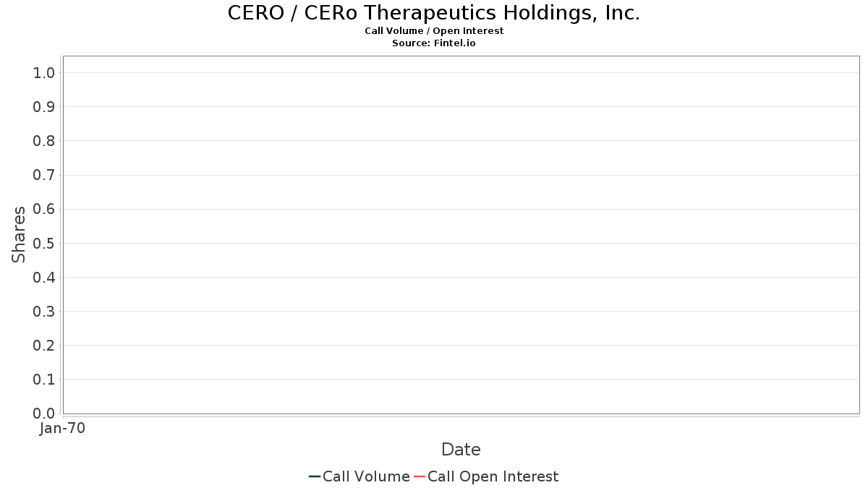Click the red Call Open Interest line marker
This screenshot has height=488, width=868.
[x=420, y=476]
